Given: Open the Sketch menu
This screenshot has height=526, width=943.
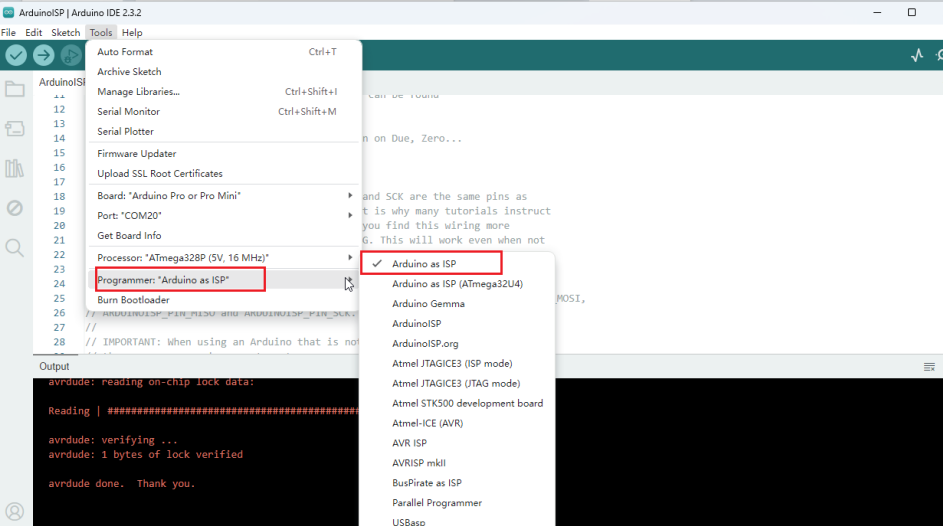Looking at the screenshot, I should tap(65, 33).
